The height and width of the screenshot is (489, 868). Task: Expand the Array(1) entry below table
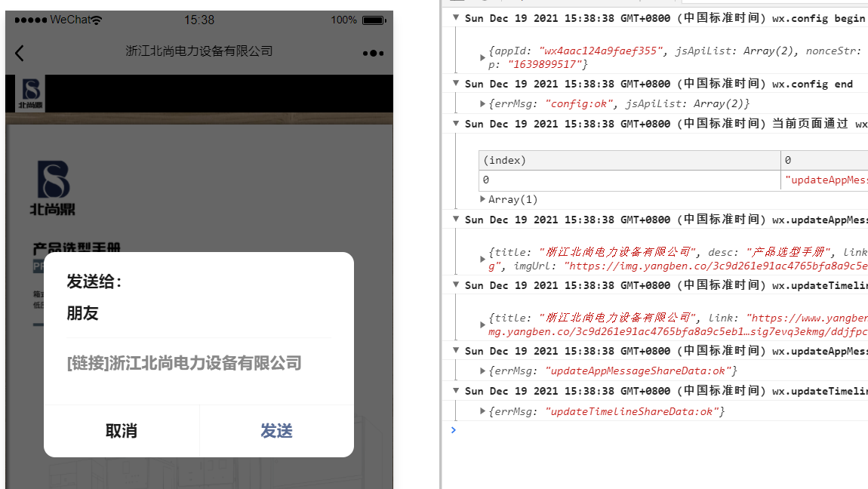tap(483, 199)
